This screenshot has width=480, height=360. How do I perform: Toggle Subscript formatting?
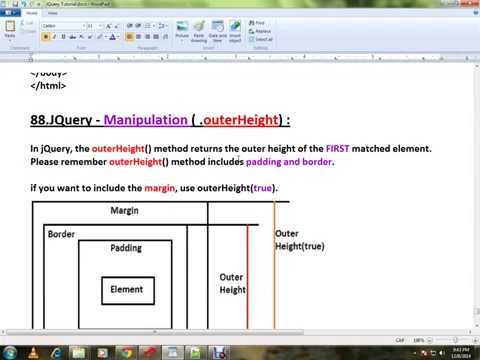[81, 37]
